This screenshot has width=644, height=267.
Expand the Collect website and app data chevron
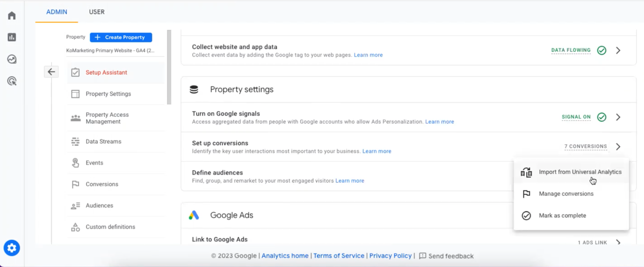pyautogui.click(x=618, y=50)
